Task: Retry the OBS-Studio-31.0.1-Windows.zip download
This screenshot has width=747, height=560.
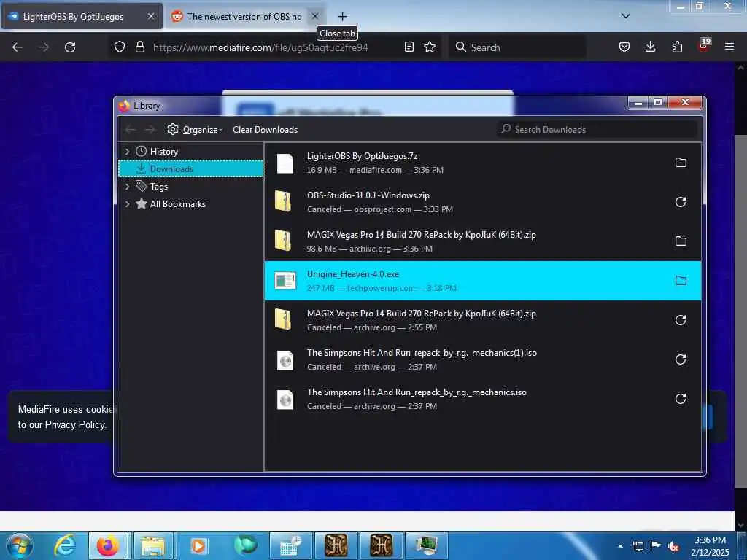Action: click(x=681, y=202)
